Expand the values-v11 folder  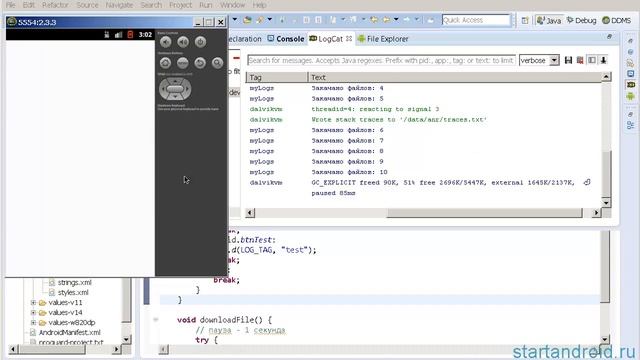pos(33,302)
